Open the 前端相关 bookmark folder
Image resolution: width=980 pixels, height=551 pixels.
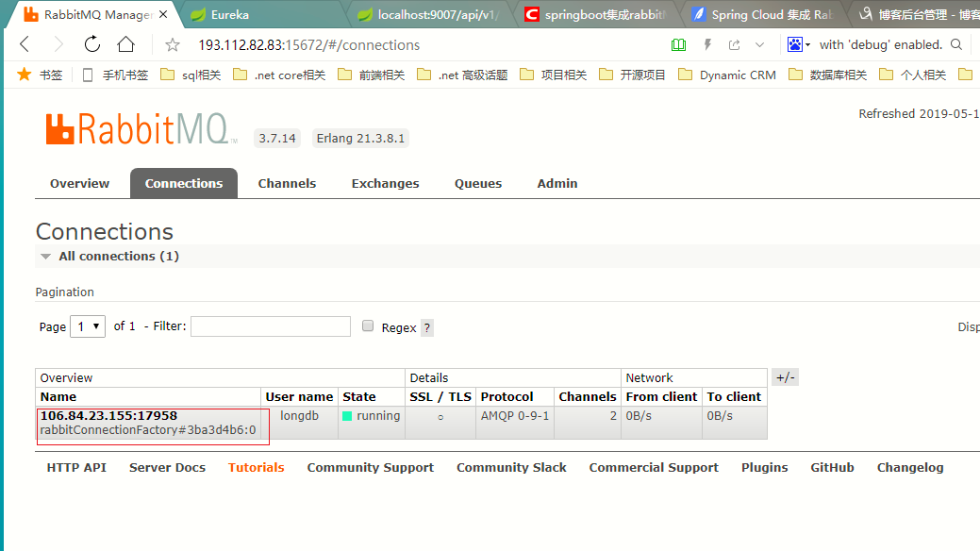point(372,75)
